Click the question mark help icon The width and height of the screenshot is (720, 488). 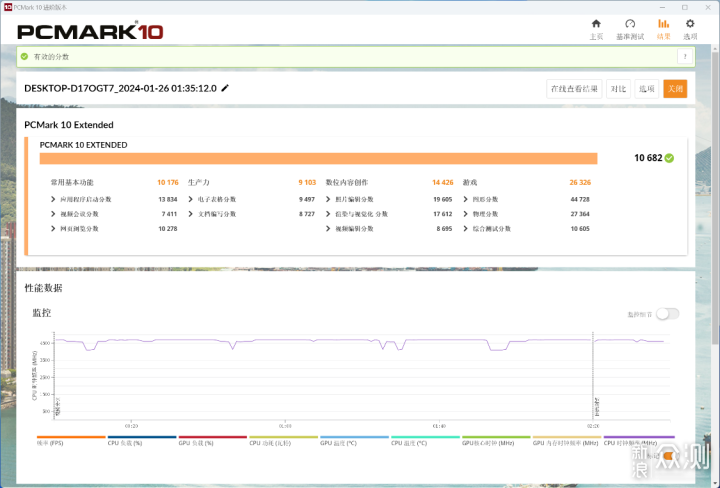coord(685,56)
